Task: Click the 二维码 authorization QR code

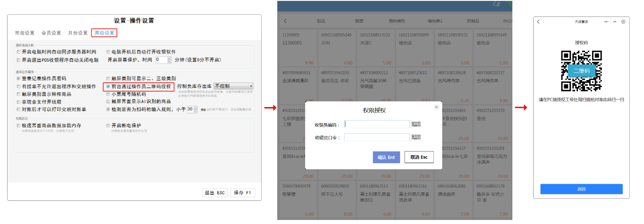Action: click(581, 71)
